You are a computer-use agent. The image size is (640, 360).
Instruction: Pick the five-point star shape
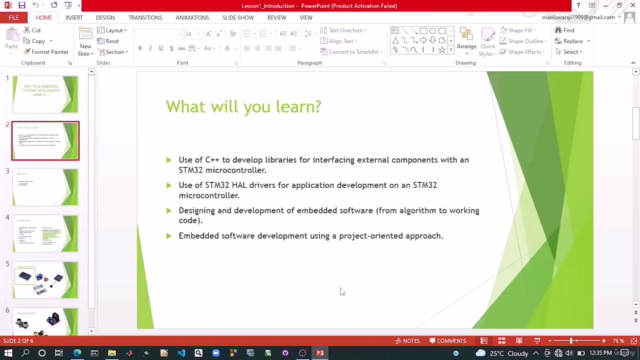pos(442,50)
